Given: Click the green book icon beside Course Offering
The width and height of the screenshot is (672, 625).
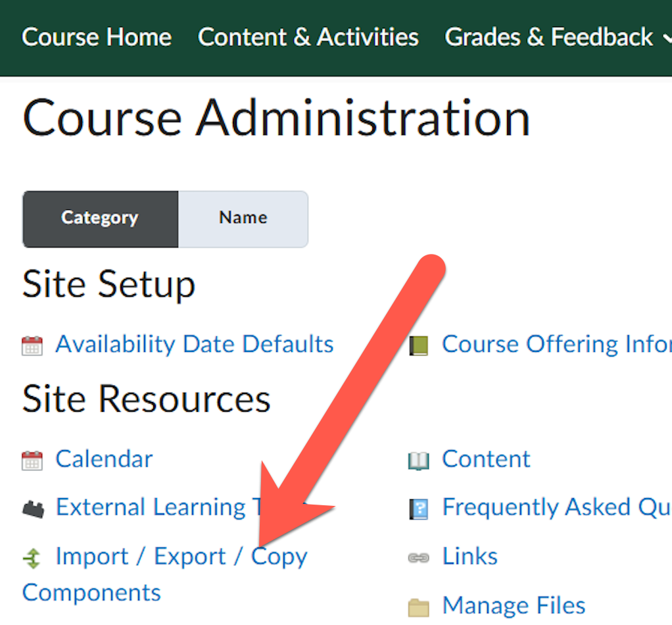Looking at the screenshot, I should pyautogui.click(x=418, y=345).
